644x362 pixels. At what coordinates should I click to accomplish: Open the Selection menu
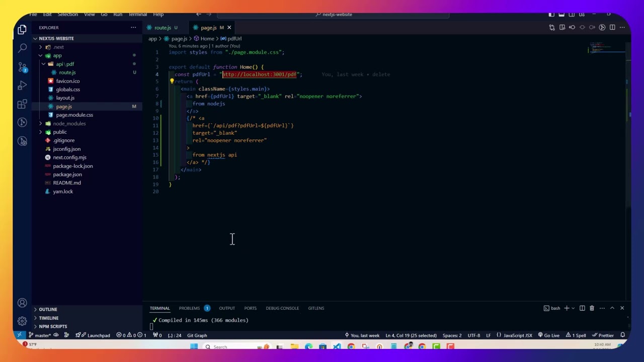click(x=67, y=15)
